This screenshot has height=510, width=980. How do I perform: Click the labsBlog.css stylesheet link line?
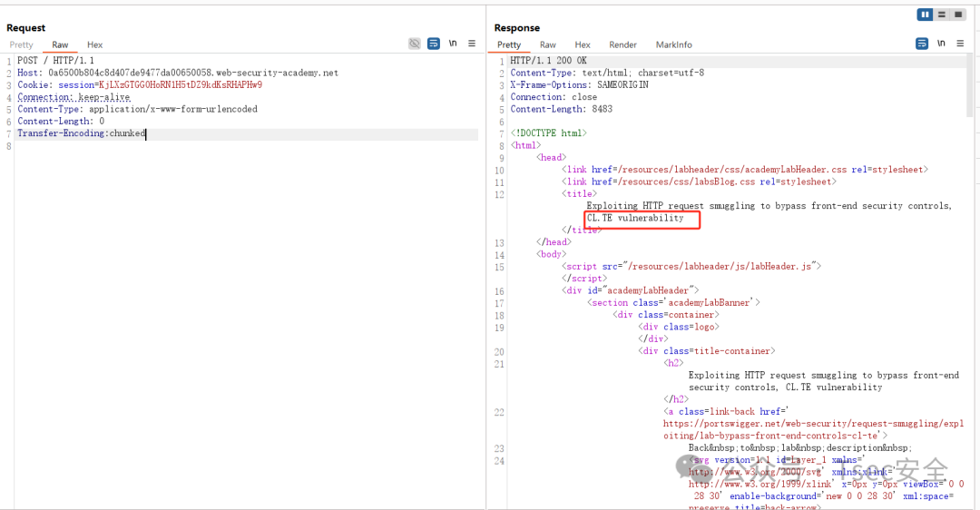[x=699, y=181]
